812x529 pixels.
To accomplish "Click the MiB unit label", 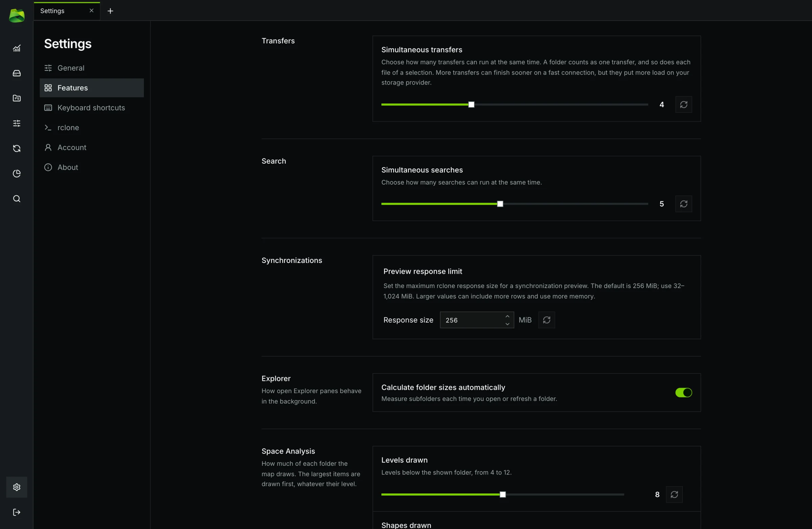I will coord(525,320).
